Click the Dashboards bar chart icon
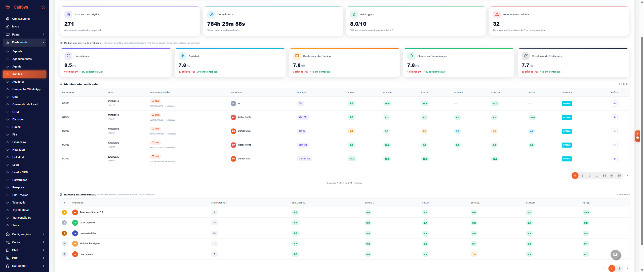Viewport: 644px width, 272px height. pos(8,42)
